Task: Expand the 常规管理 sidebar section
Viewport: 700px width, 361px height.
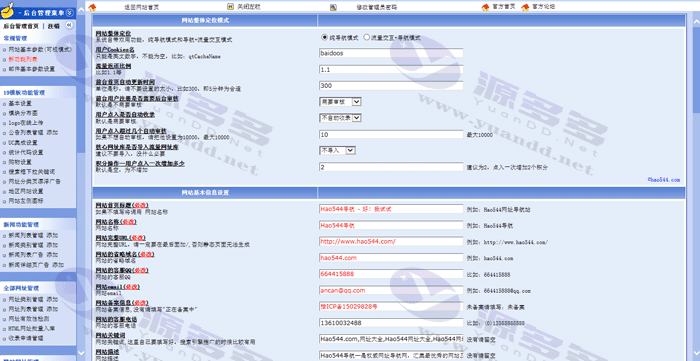Action: (x=16, y=38)
